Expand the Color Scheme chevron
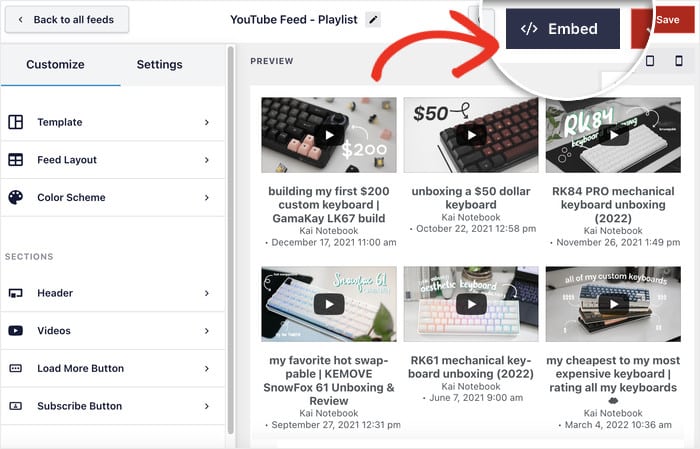 point(207,197)
